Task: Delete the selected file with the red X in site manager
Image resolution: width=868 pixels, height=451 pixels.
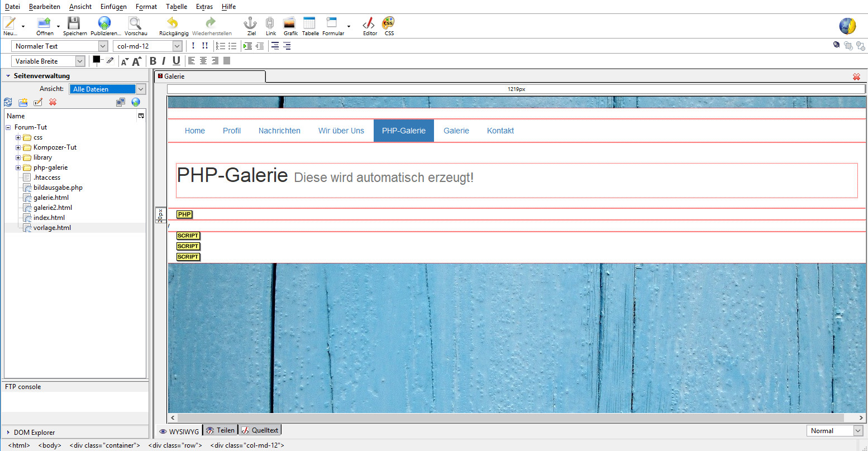Action: (53, 102)
